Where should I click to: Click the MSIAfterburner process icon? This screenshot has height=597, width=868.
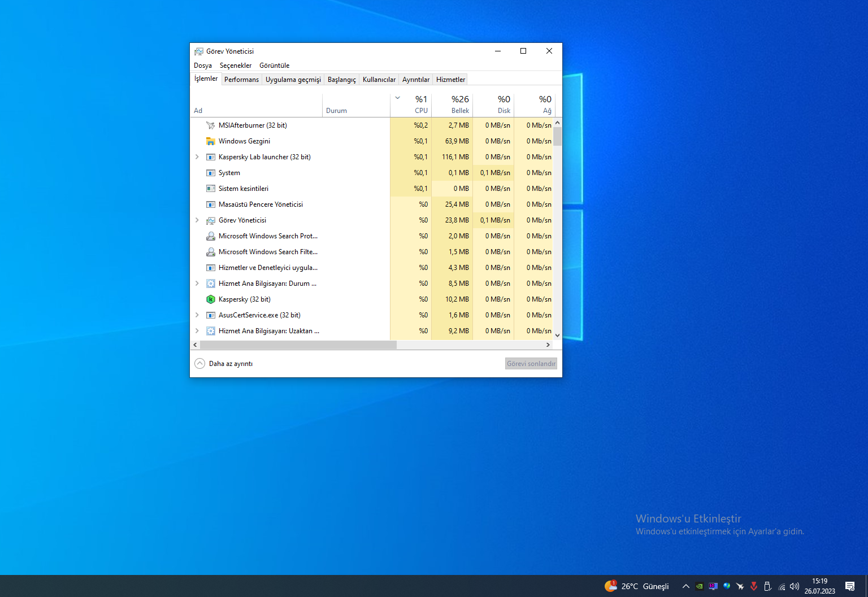click(x=210, y=125)
